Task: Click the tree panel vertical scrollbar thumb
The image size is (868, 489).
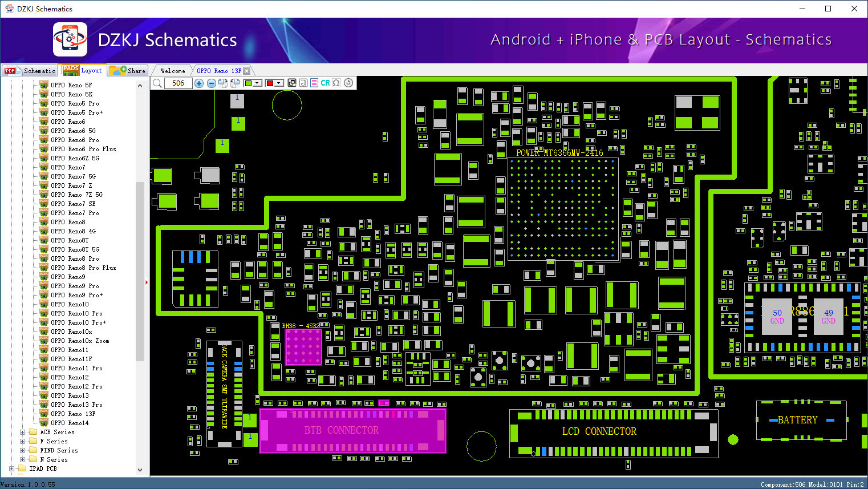Action: [140, 271]
